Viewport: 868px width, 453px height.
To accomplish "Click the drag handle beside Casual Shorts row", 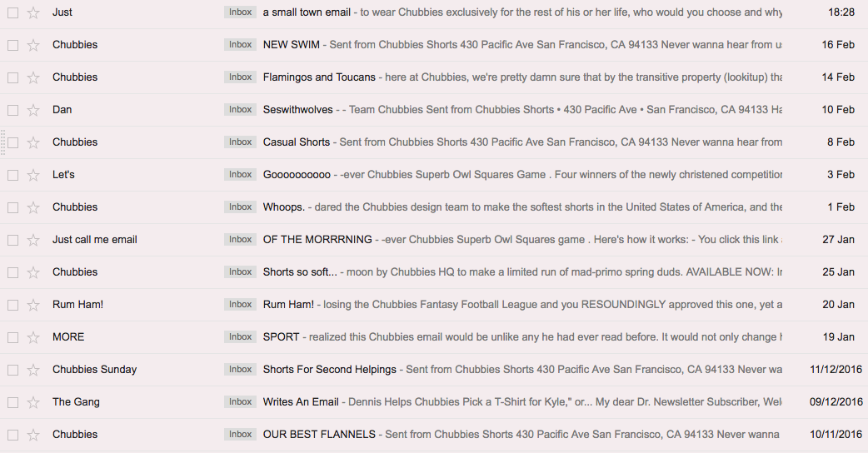I will click(3, 142).
